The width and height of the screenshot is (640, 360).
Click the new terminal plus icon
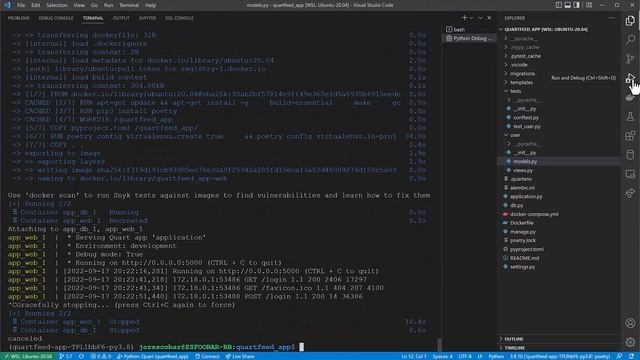[x=464, y=18]
